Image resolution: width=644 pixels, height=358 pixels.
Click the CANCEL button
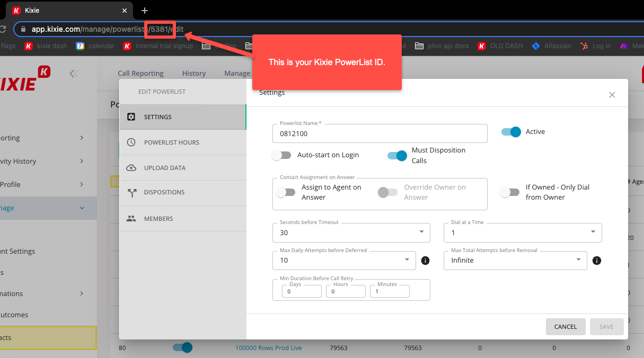[x=566, y=327]
